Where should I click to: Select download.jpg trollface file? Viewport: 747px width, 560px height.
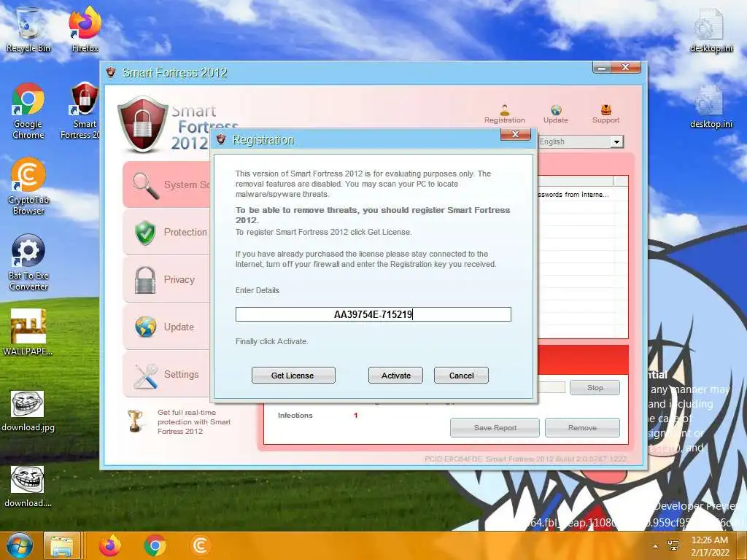[x=28, y=411]
